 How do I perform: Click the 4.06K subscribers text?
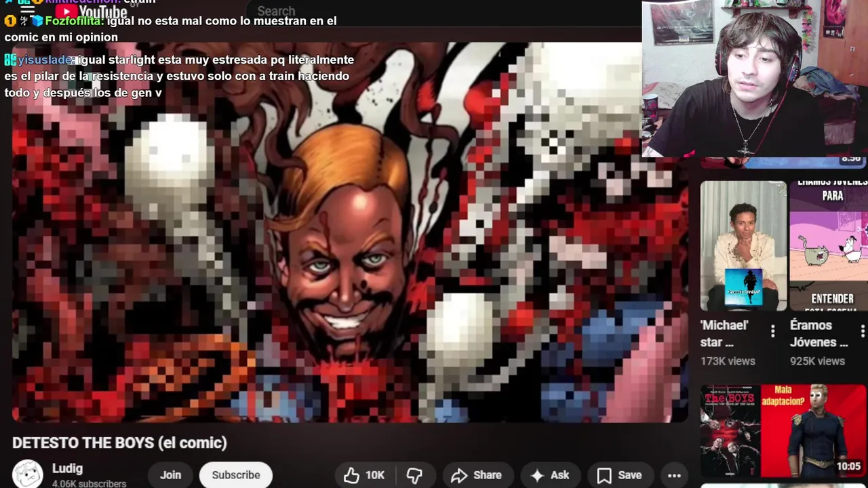(x=89, y=484)
